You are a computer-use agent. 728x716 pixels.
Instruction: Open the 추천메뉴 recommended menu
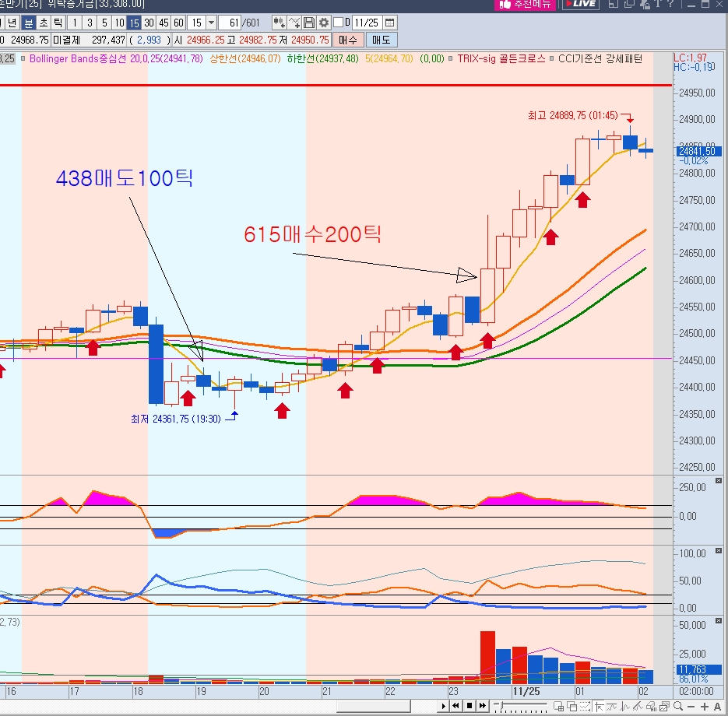[525, 4]
